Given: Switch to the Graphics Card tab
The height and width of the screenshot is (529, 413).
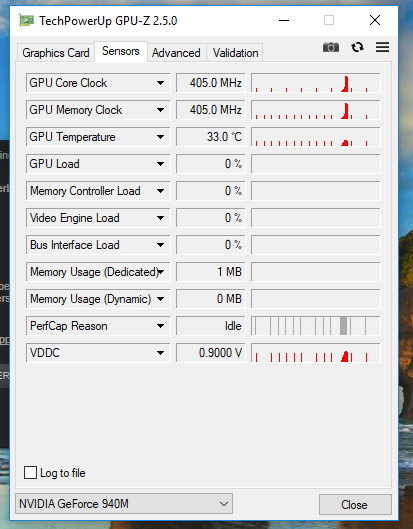Looking at the screenshot, I should click(x=56, y=53).
